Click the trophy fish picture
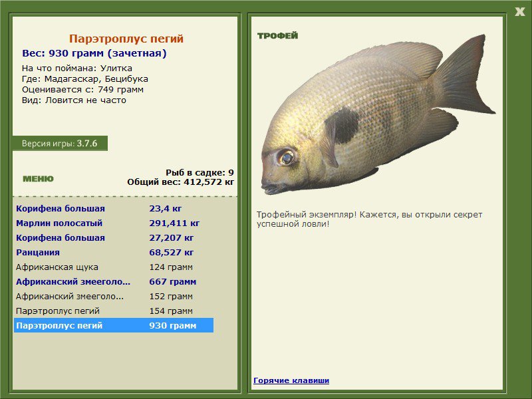 [x=378, y=114]
